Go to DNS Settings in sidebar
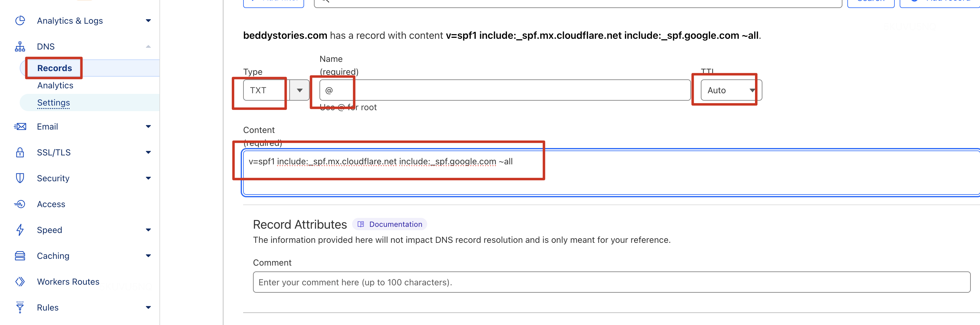The height and width of the screenshot is (325, 980). pos(54,103)
